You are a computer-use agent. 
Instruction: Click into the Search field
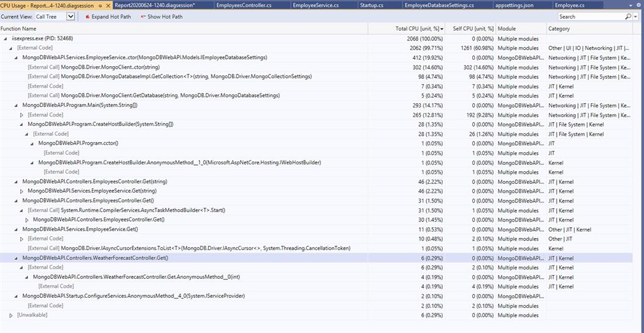591,17
